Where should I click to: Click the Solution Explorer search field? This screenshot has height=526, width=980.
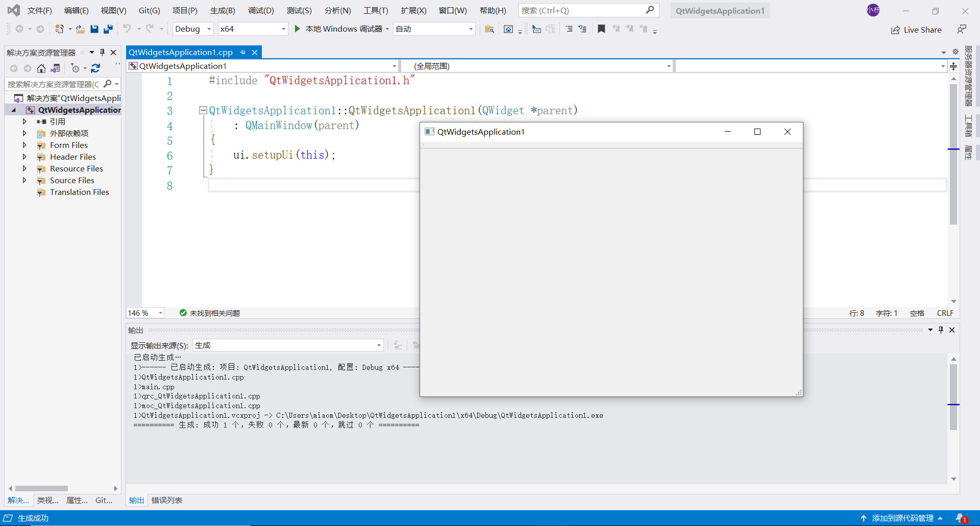coord(62,84)
